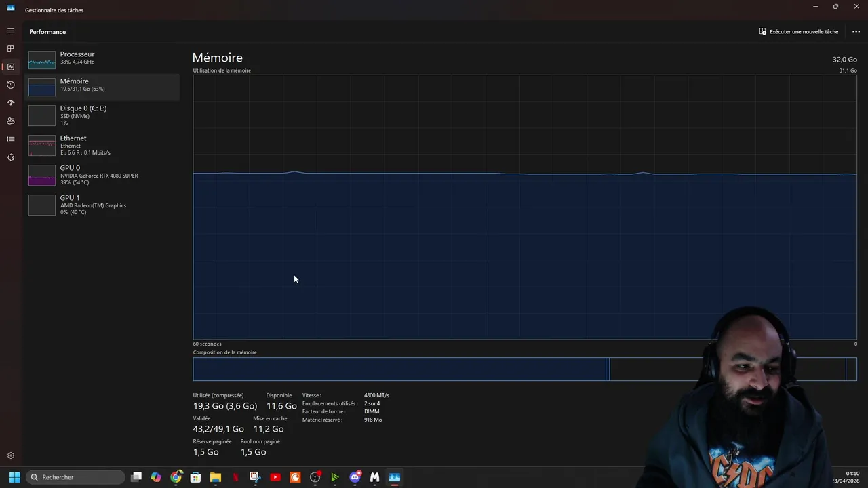868x488 pixels.
Task: Open the taskbar clock and date
Action: 848,477
